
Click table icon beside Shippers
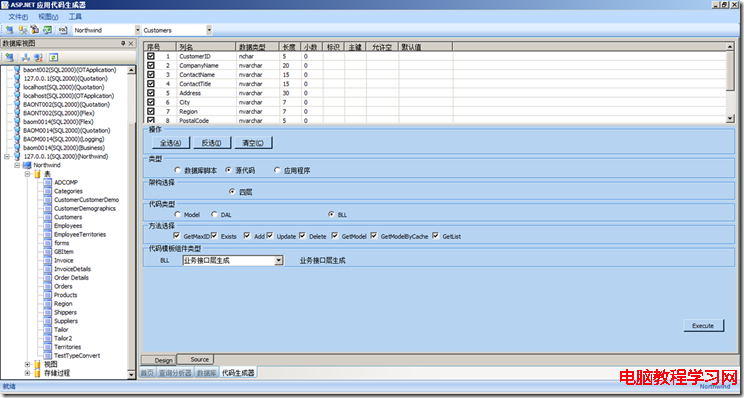coord(47,312)
